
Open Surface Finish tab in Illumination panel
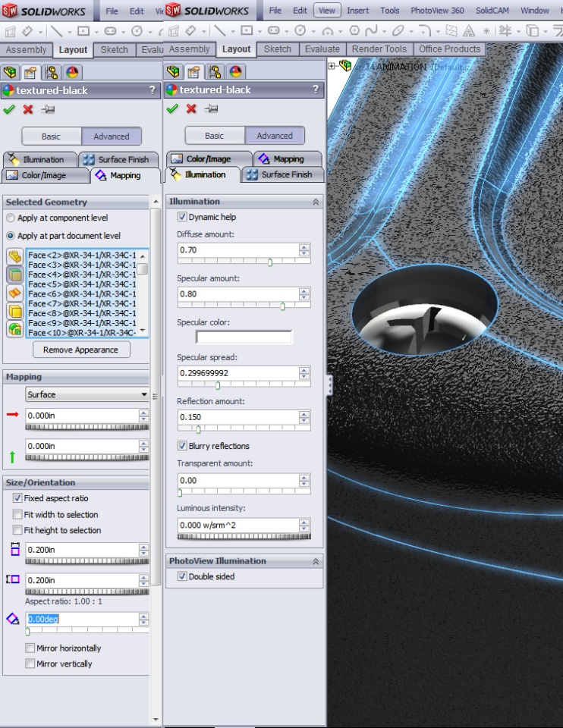pyautogui.click(x=281, y=174)
